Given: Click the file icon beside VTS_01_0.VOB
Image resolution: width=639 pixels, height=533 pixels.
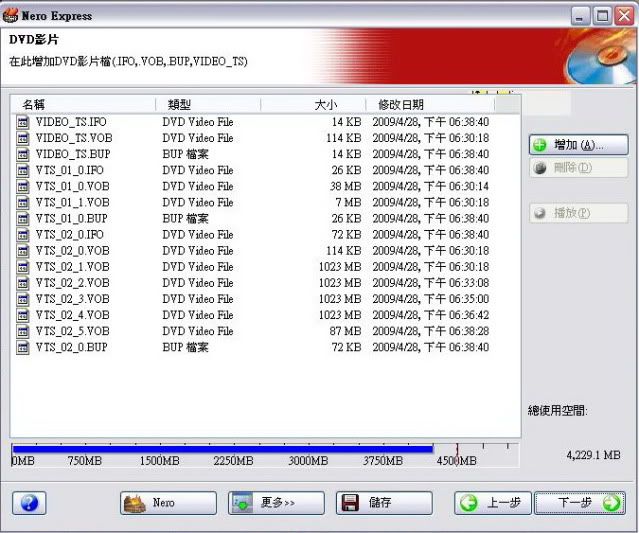Looking at the screenshot, I should [x=23, y=186].
